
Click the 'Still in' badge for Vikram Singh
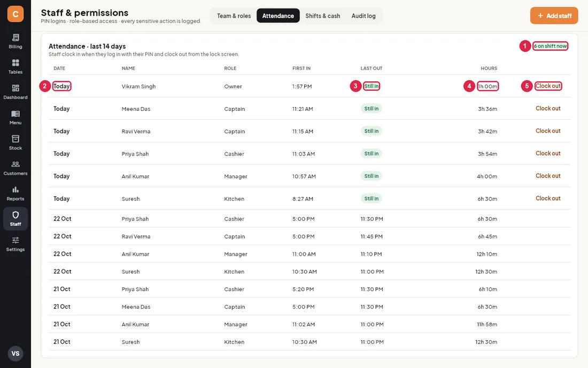coord(372,86)
